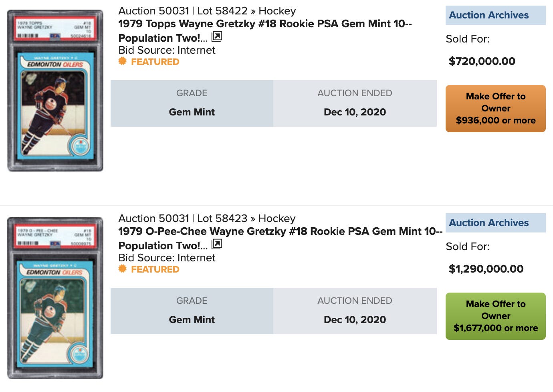The width and height of the screenshot is (553, 392).
Task: Select the Gem Mint grade cell for Topps
Action: point(192,103)
